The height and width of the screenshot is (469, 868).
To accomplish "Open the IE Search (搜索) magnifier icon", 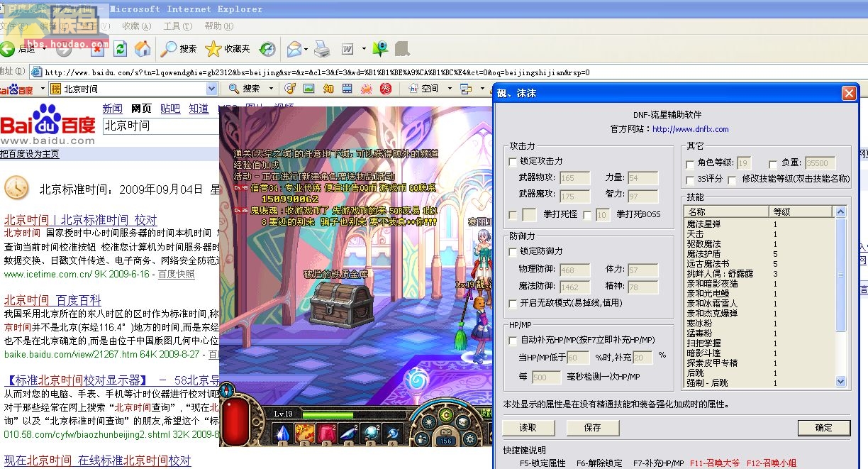I will [169, 49].
